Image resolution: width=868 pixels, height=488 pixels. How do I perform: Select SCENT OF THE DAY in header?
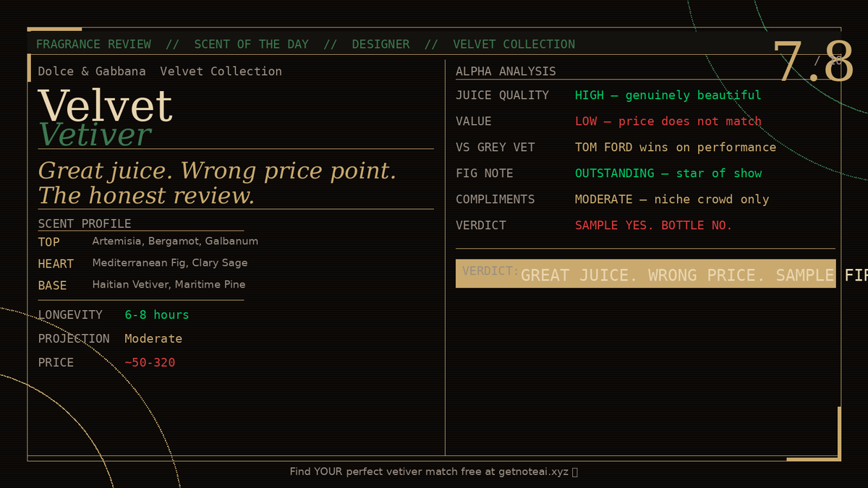[x=251, y=44]
